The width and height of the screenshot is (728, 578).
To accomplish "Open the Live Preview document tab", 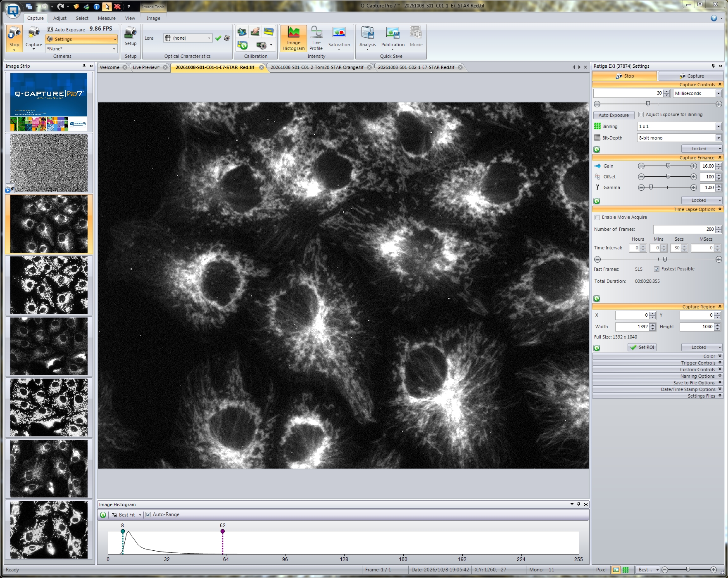I will [146, 67].
